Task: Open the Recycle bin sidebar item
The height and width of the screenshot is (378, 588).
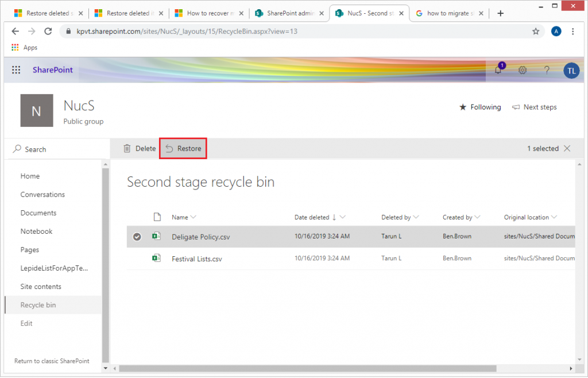Action: tap(38, 304)
